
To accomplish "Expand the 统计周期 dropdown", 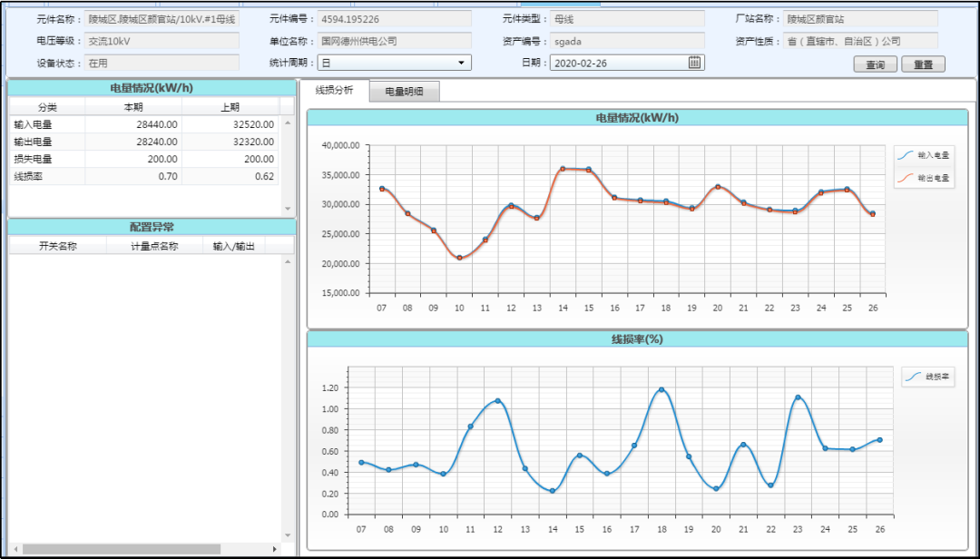I will [x=461, y=63].
